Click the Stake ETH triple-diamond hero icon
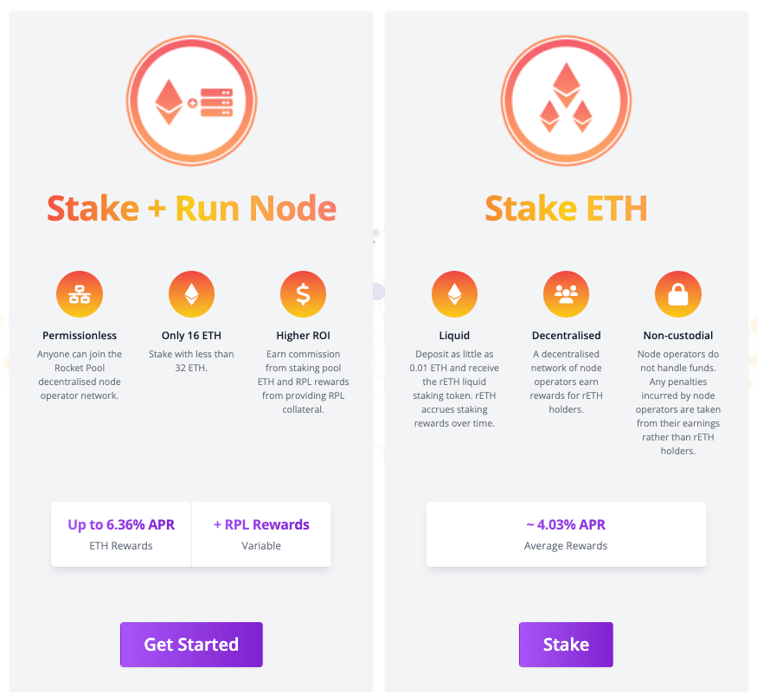The height and width of the screenshot is (700, 757). pyautogui.click(x=566, y=101)
